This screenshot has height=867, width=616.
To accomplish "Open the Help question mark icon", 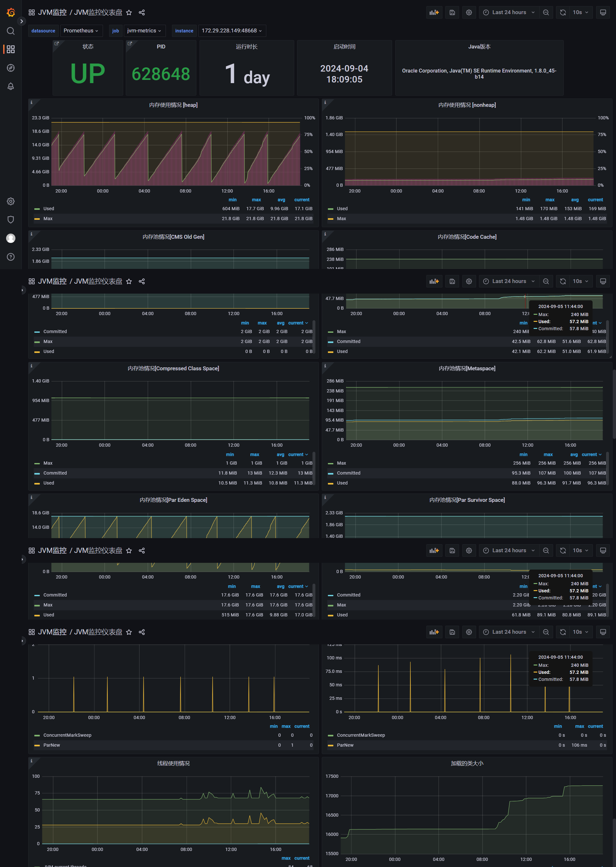I will click(x=11, y=257).
